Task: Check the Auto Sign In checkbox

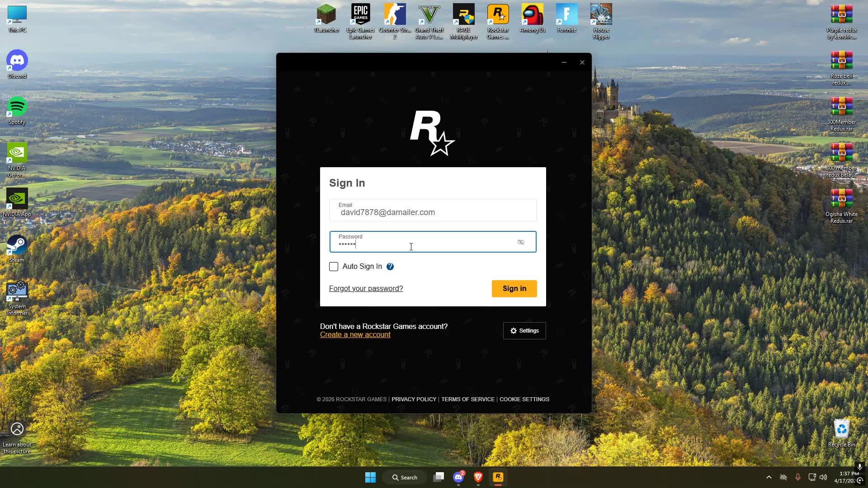Action: [334, 267]
